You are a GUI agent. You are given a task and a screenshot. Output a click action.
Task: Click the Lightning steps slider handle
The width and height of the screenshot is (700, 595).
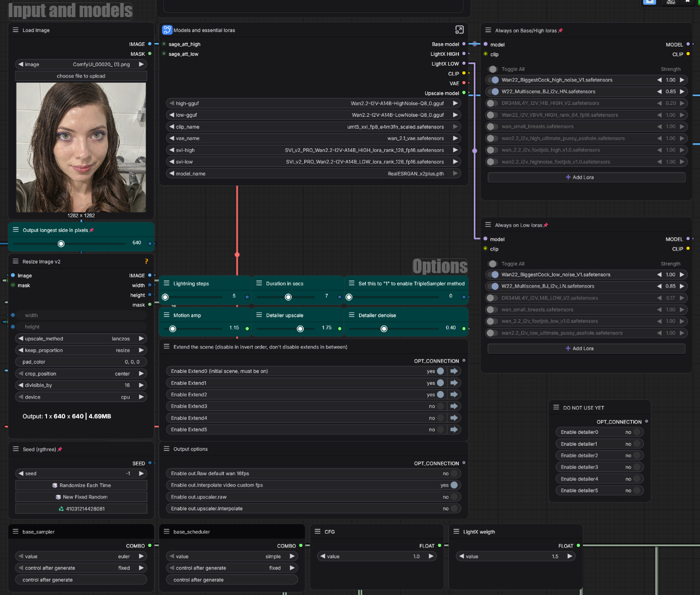click(165, 297)
